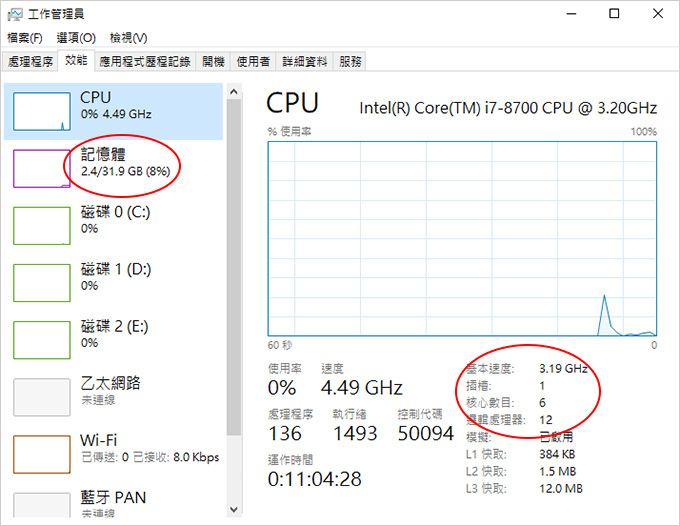Click the 136 processes count
Screen dimensions: 680x526
coord(284,434)
